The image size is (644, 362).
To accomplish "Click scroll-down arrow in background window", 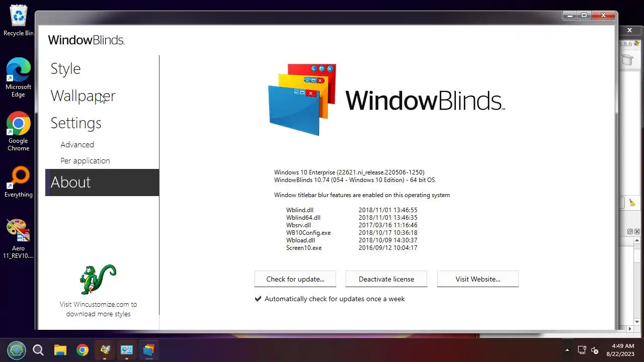I will pos(637,322).
